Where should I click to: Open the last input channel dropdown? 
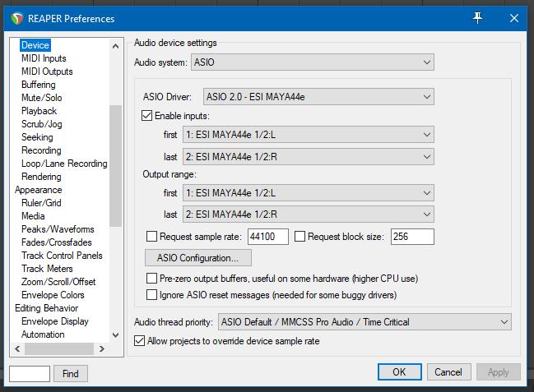point(309,156)
